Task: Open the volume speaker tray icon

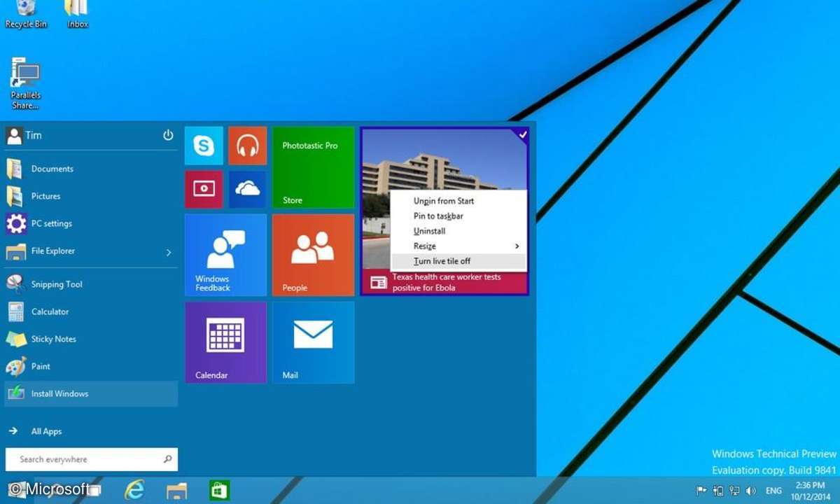Action: 752,490
